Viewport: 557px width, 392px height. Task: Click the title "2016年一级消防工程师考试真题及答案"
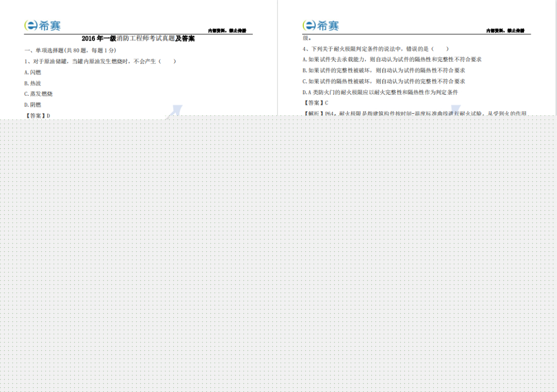point(138,38)
